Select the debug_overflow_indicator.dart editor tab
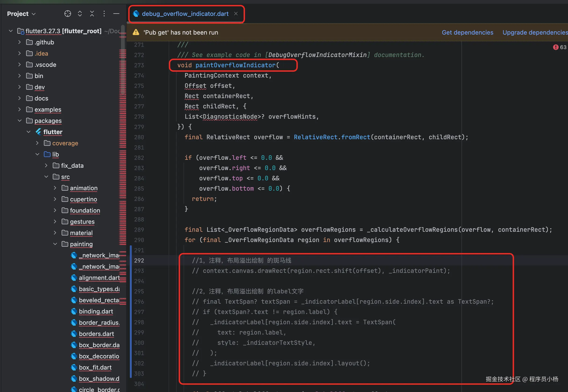Viewport: 568px width, 392px height. pos(185,14)
